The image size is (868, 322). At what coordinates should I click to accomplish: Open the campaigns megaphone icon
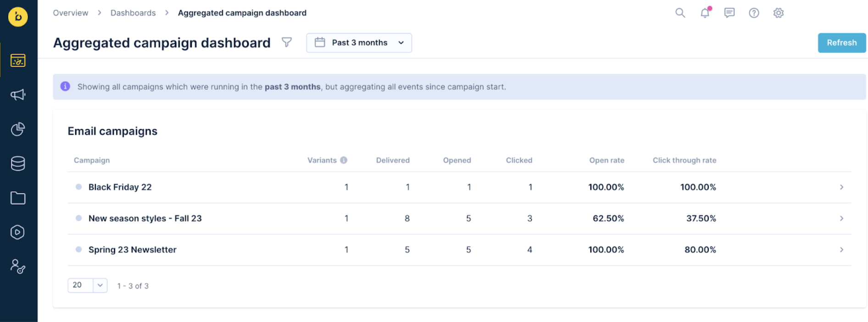tap(18, 95)
